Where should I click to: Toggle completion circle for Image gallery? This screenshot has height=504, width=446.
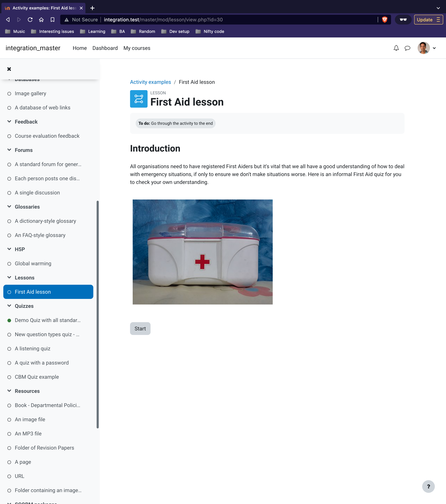pyautogui.click(x=9, y=94)
